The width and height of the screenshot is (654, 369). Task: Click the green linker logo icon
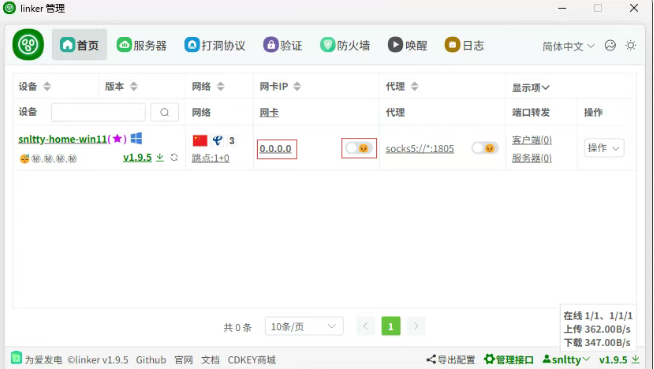click(x=28, y=44)
